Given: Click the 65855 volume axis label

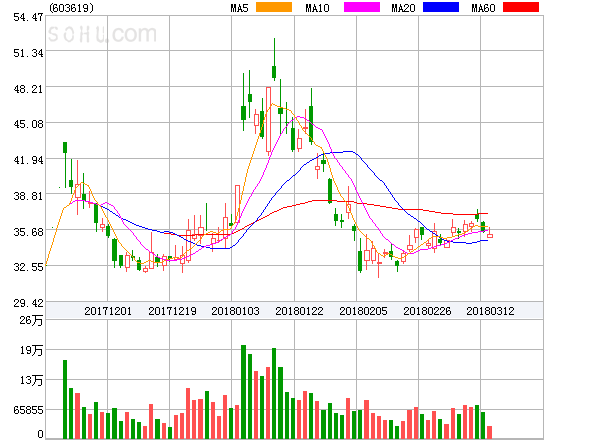Looking at the screenshot, I should click(x=28, y=410).
